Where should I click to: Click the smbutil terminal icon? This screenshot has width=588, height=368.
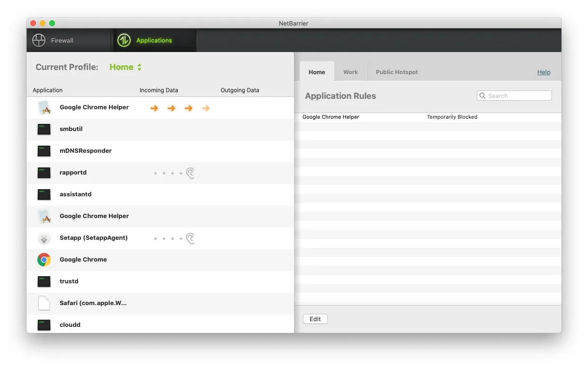tap(44, 129)
